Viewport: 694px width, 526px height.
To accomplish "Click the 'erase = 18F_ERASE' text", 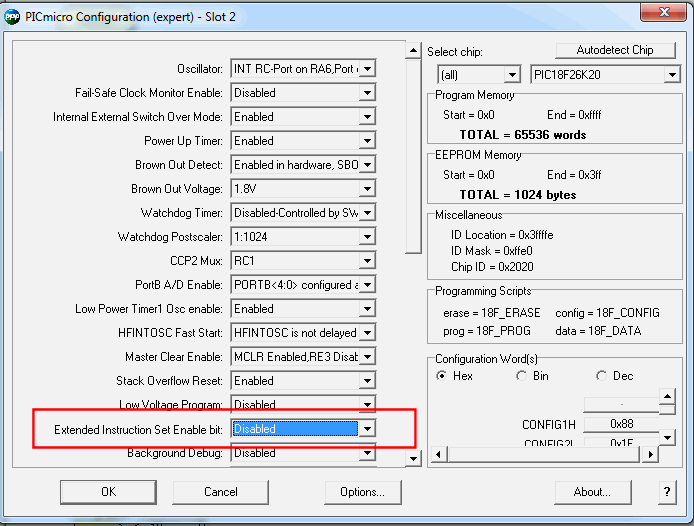I will click(492, 313).
